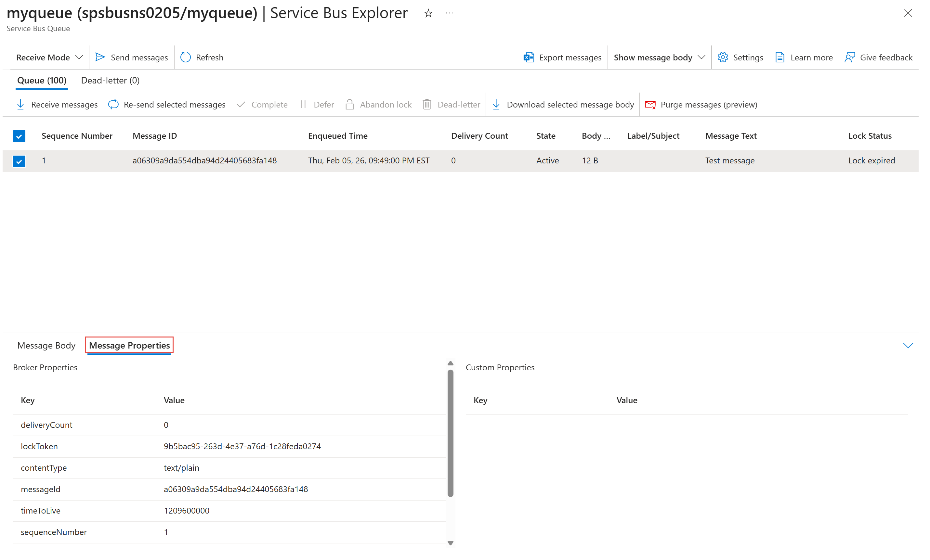Click the Receive messages download arrow icon
The height and width of the screenshot is (560, 930).
(x=21, y=105)
